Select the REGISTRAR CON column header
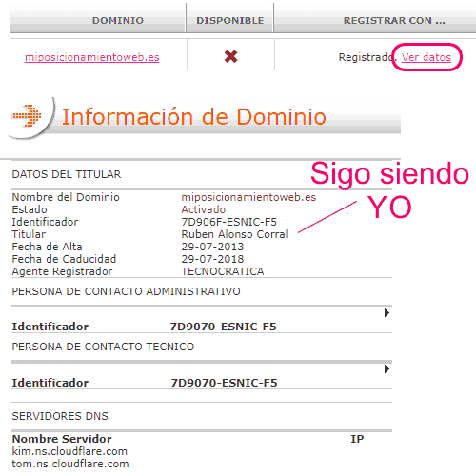Screen dimensions: 476x476 (x=394, y=21)
